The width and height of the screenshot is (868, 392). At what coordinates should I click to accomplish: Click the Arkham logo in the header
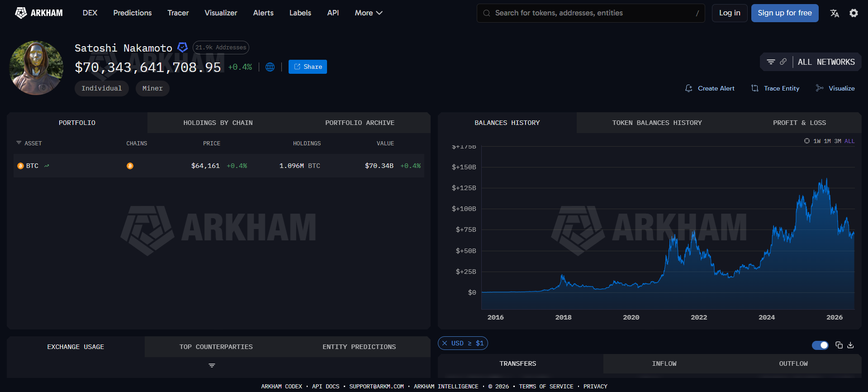pyautogui.click(x=39, y=13)
